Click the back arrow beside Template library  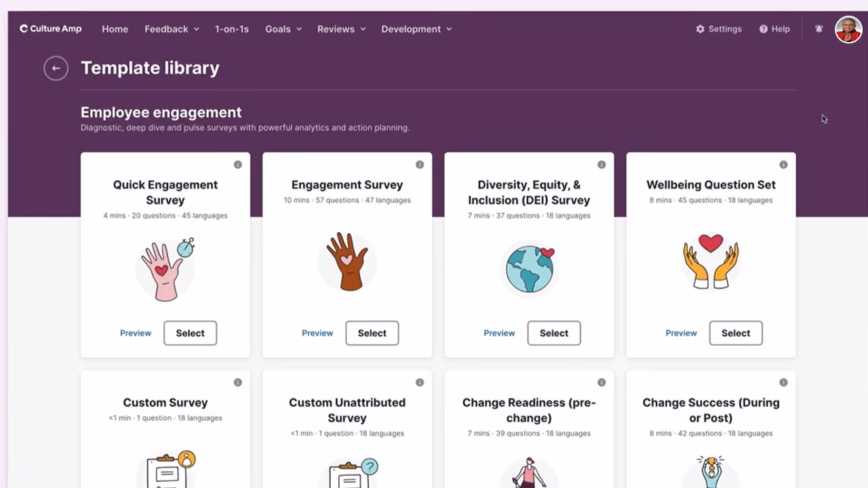click(56, 68)
